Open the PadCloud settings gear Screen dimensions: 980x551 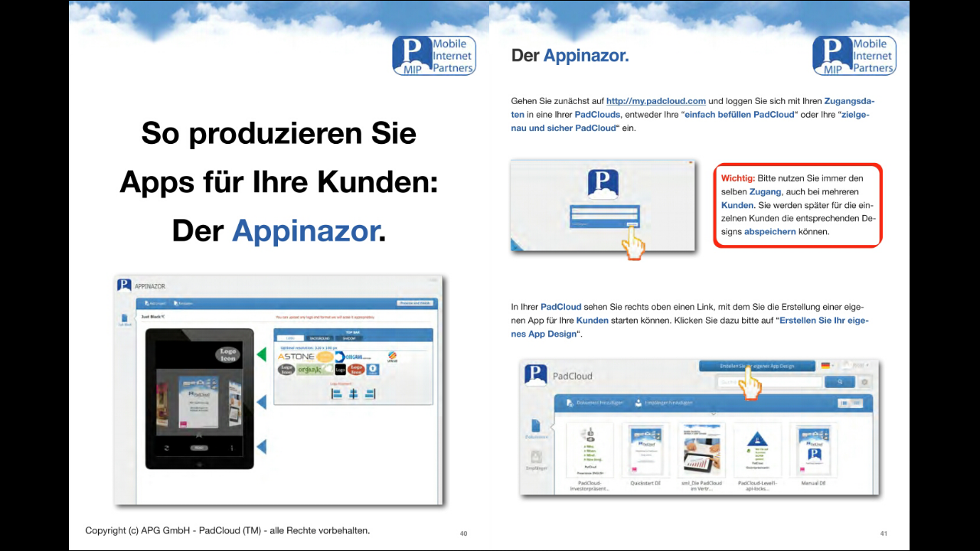pyautogui.click(x=865, y=381)
